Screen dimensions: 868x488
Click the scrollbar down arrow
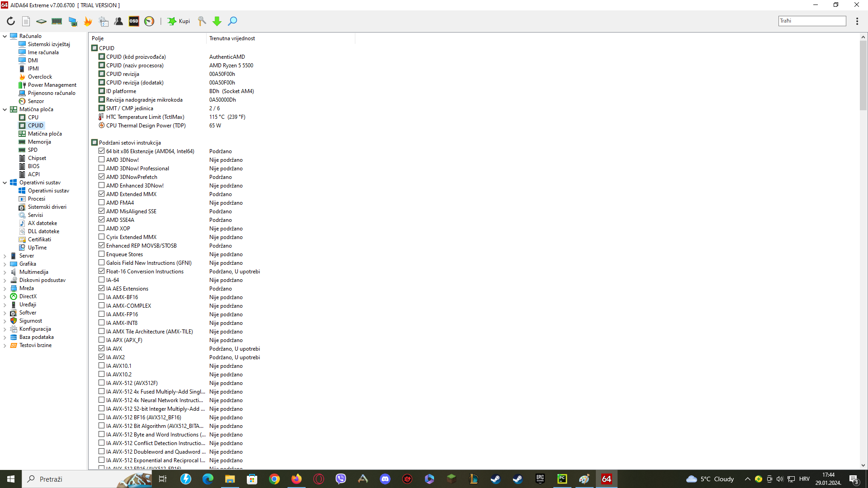[863, 465]
